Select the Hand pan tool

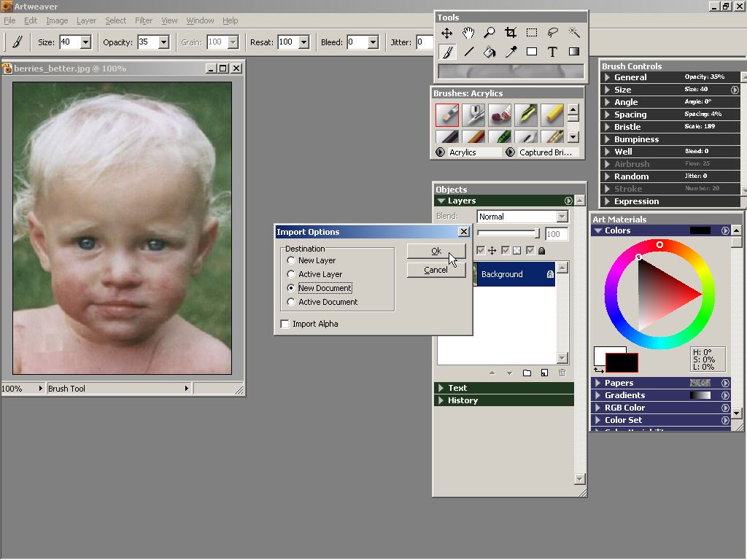click(468, 33)
